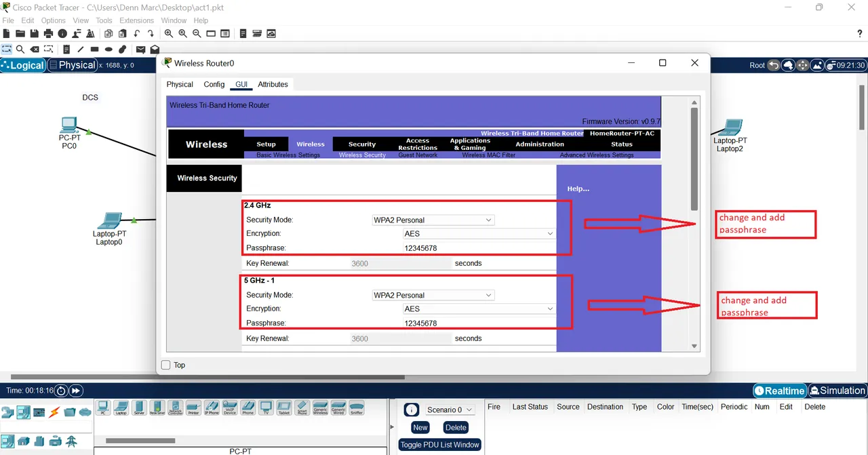Activate the Select tool in the second toolbar
The image size is (868, 455).
pyautogui.click(x=7, y=50)
